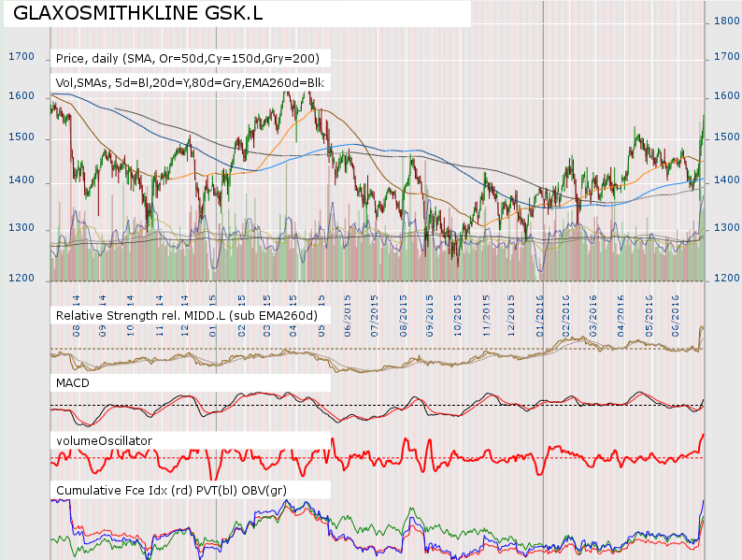Viewport: 742px width, 560px height.
Task: Click the 1400 price label on left axis
Action: point(21,180)
